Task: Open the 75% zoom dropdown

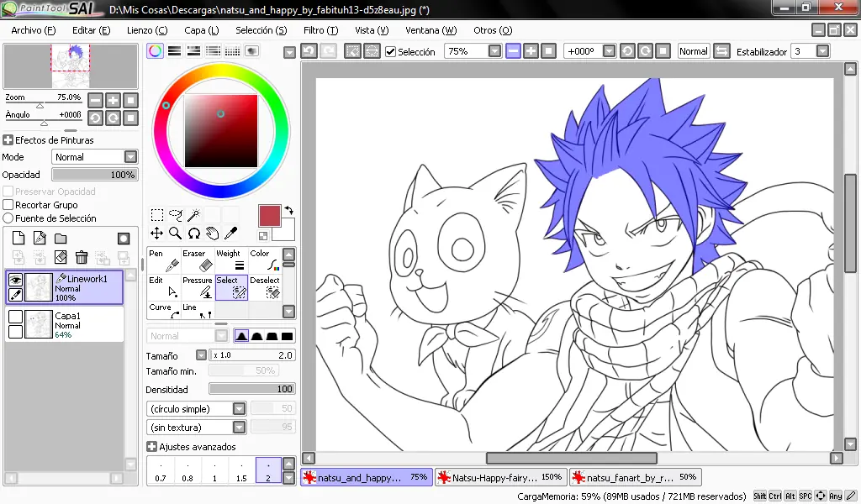Action: [x=494, y=51]
